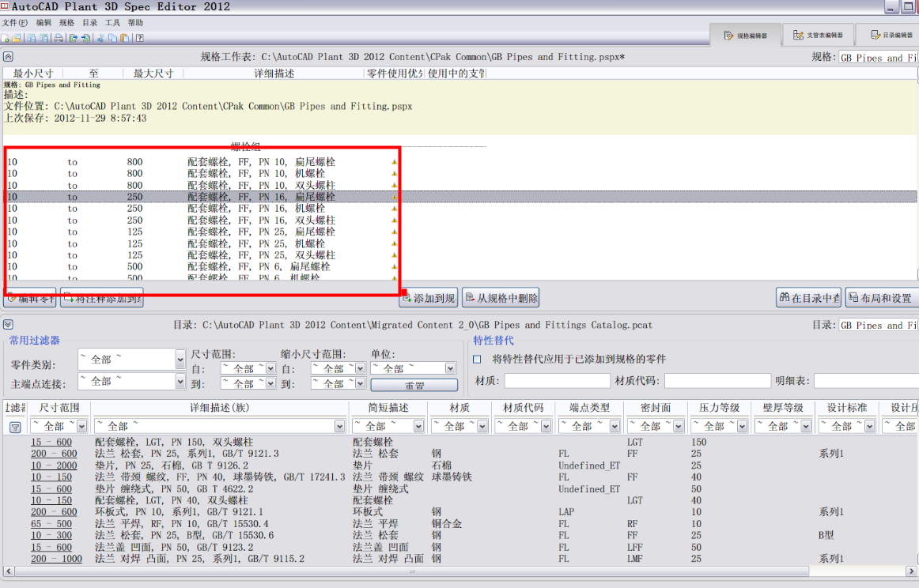This screenshot has height=588, width=919.
Task: Open the 帮助 menu
Action: click(135, 23)
